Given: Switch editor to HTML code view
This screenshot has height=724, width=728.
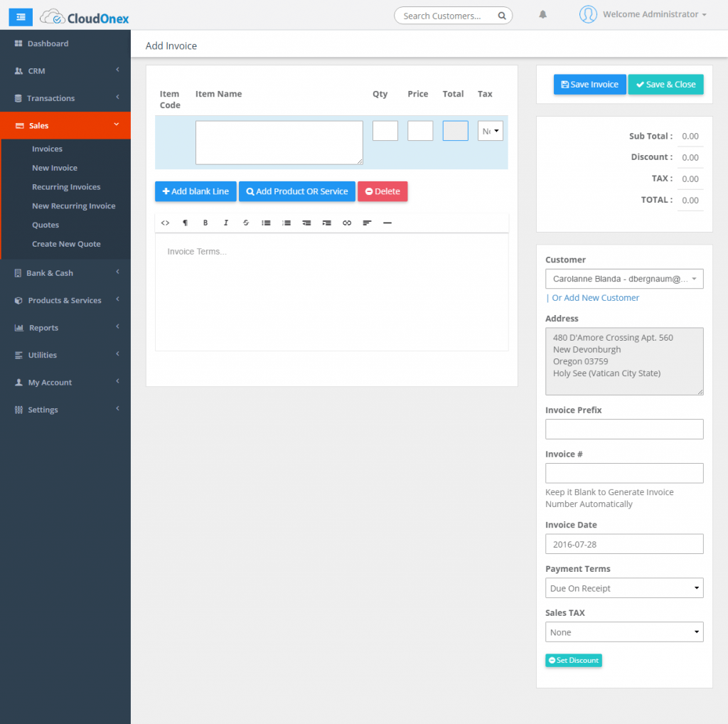Looking at the screenshot, I should 165,223.
